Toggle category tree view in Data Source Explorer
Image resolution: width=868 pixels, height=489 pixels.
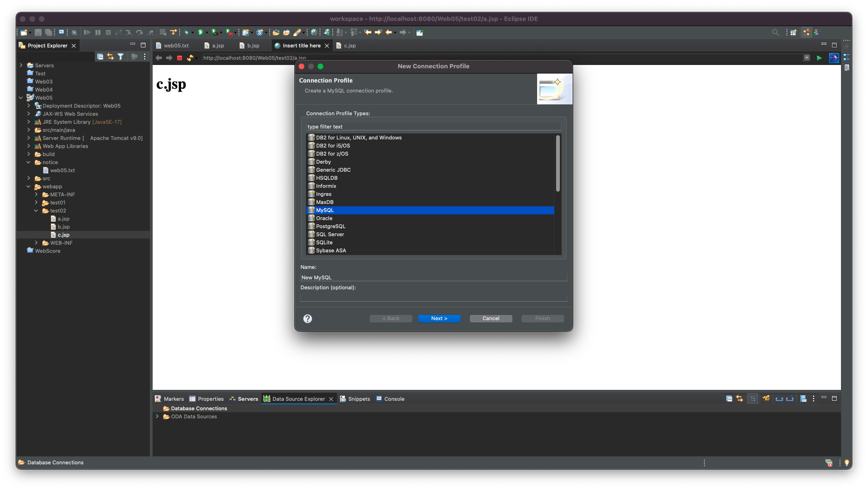pos(753,398)
